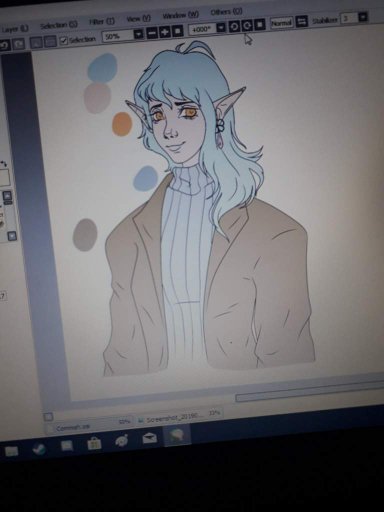Toggle the Selection checkbox

point(64,41)
